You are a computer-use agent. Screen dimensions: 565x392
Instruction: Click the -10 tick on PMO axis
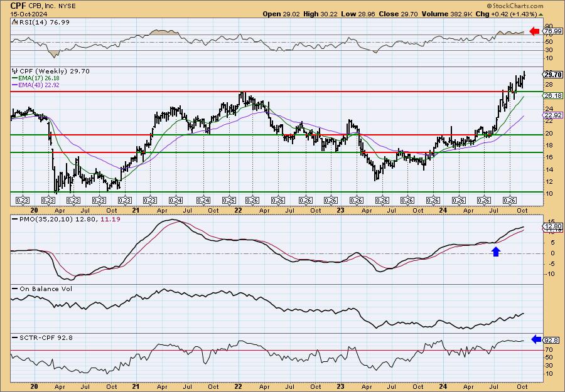point(549,273)
